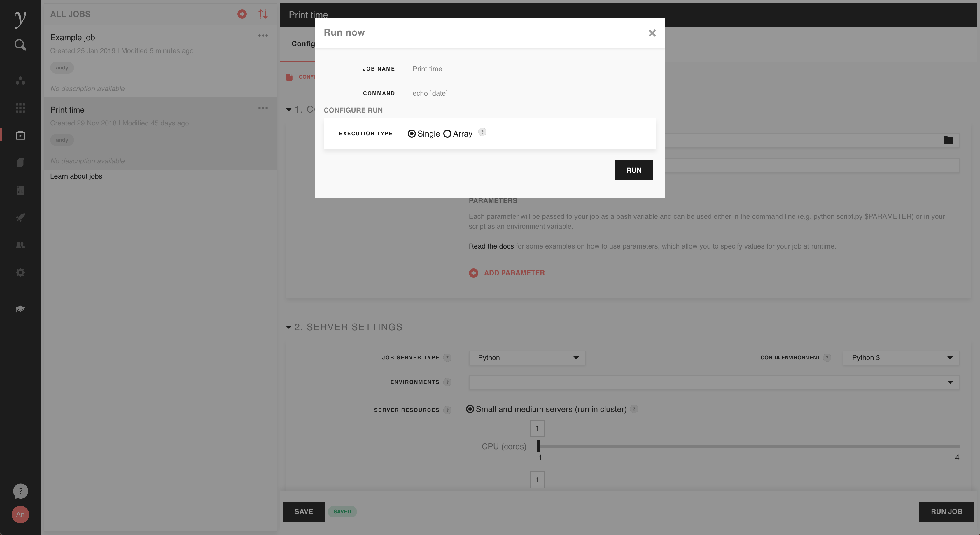
Task: Open the jobs briefcase icon in sidebar
Action: click(x=20, y=135)
